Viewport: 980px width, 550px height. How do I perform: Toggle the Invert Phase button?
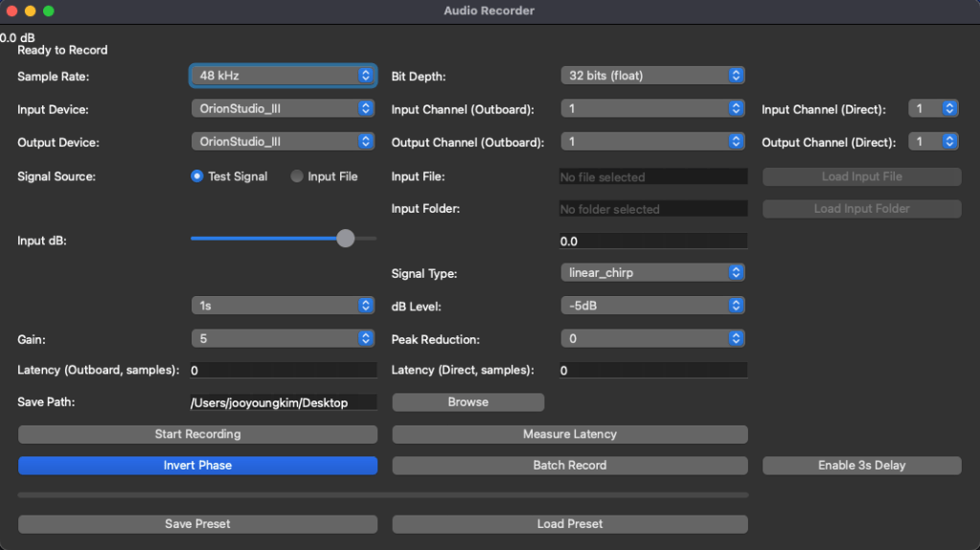click(x=197, y=466)
